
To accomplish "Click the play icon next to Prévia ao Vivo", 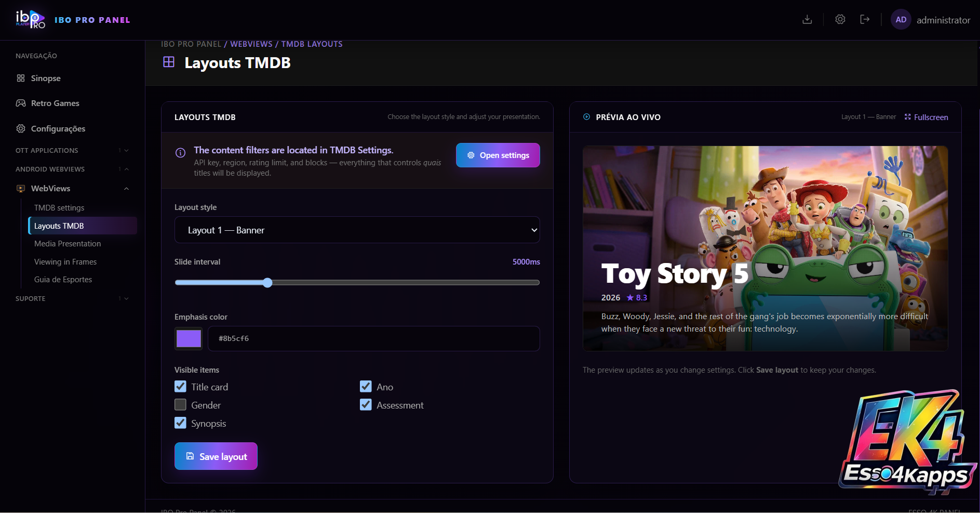I will tap(586, 117).
